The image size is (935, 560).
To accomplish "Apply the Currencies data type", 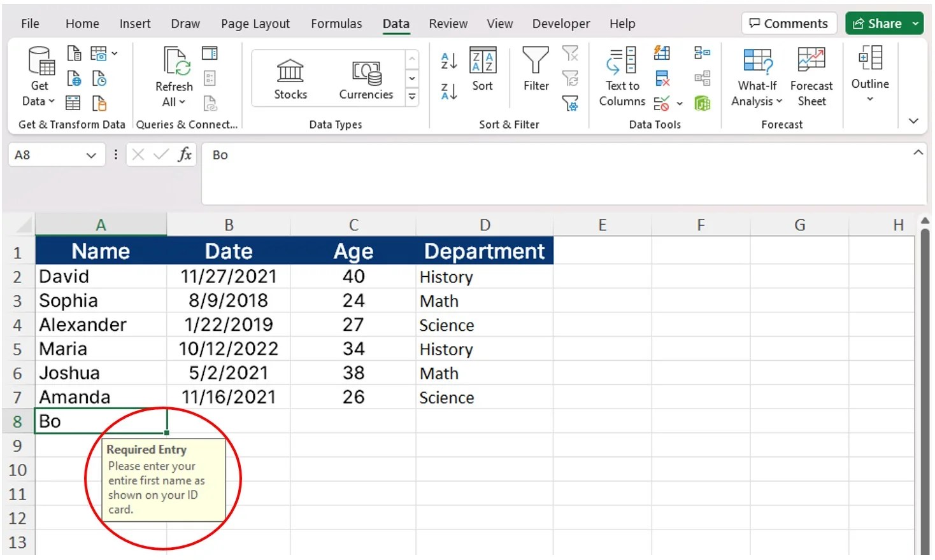I will [x=366, y=76].
